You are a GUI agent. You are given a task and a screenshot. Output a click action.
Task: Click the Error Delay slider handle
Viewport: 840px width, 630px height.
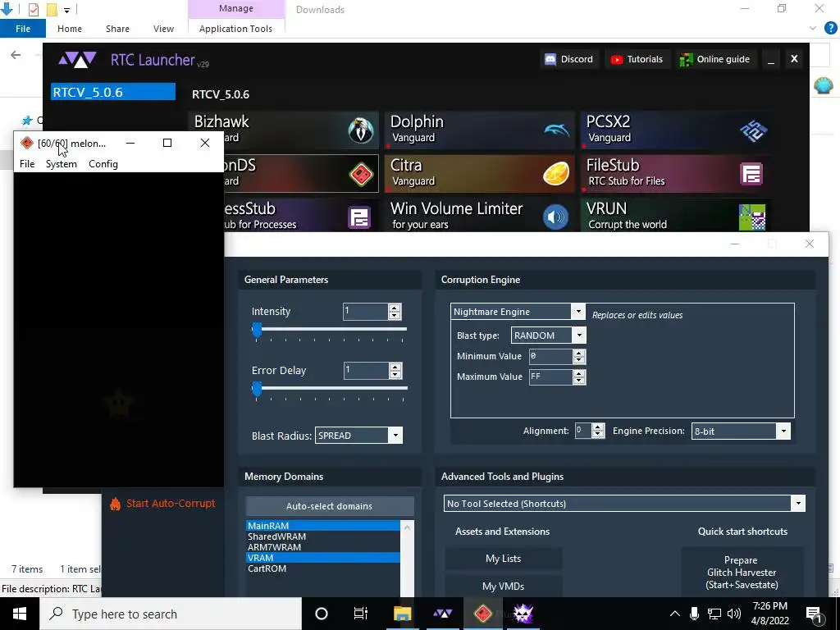[257, 389]
